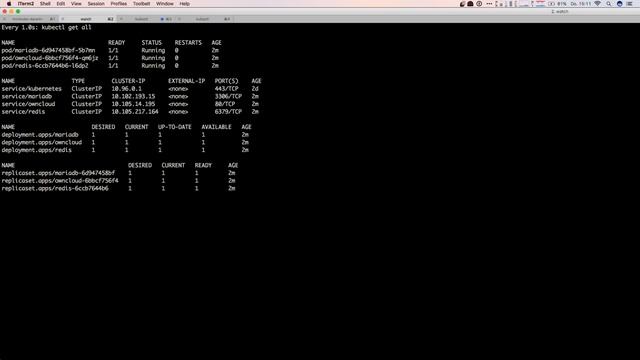Switch to the third kubectl tab
The height and width of the screenshot is (360, 640).
[147, 19]
